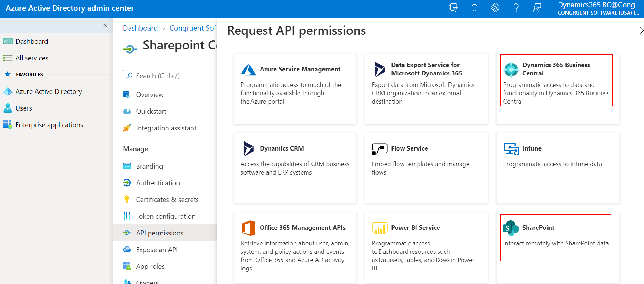Focus the Search (Ctrl+/) box
This screenshot has width=644, height=284.
(x=170, y=76)
